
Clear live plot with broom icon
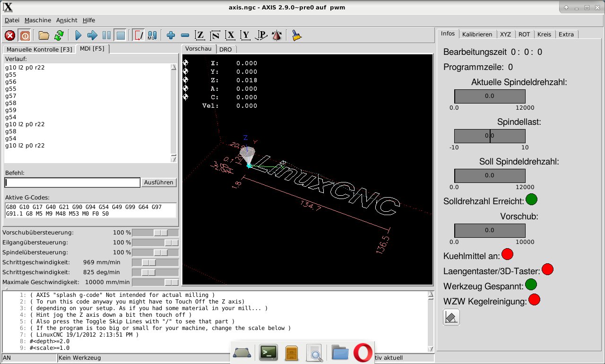(297, 35)
